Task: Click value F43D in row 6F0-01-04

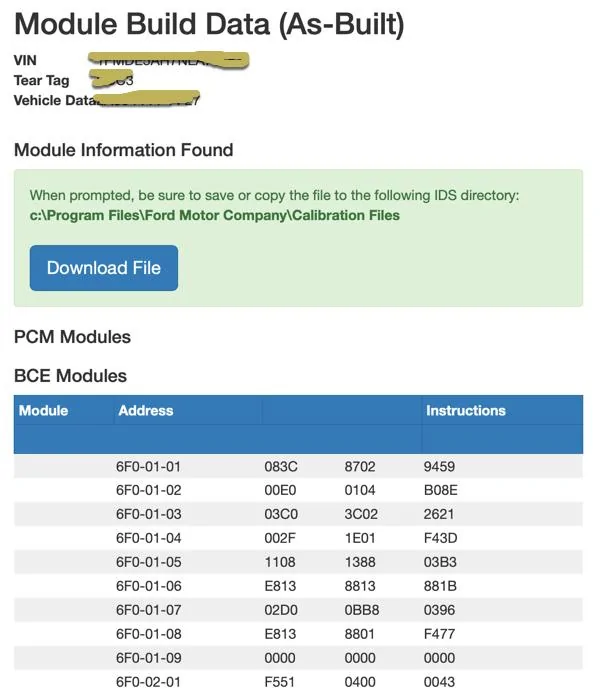Action: click(440, 538)
